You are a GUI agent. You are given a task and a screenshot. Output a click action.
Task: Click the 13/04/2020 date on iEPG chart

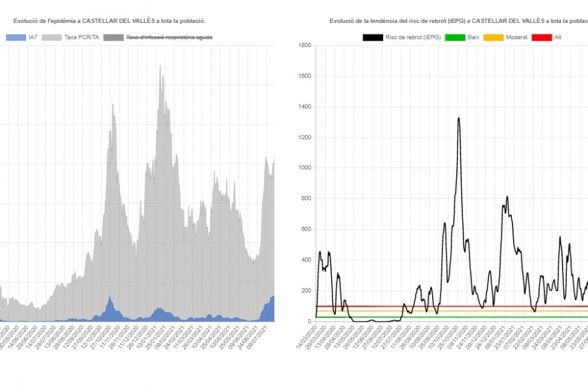pos(325,336)
